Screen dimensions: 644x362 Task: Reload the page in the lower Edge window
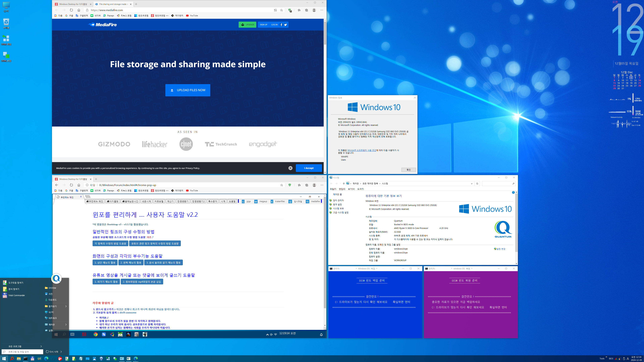click(x=71, y=185)
